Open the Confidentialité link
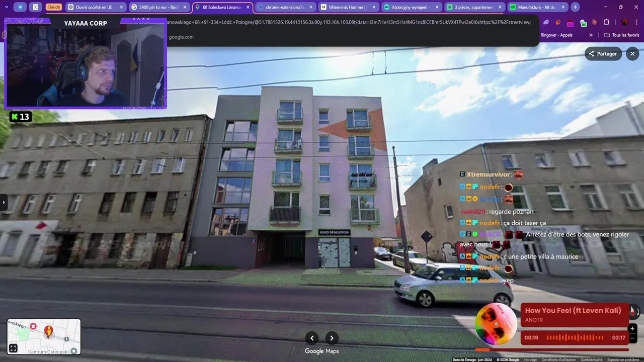The width and height of the screenshot is (644, 362). pyautogui.click(x=592, y=359)
